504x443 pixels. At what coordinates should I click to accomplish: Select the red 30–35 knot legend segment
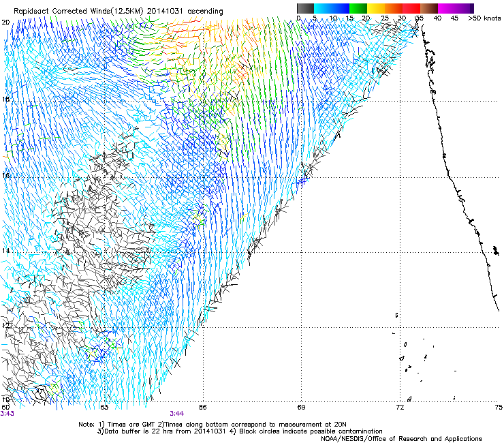[411, 8]
